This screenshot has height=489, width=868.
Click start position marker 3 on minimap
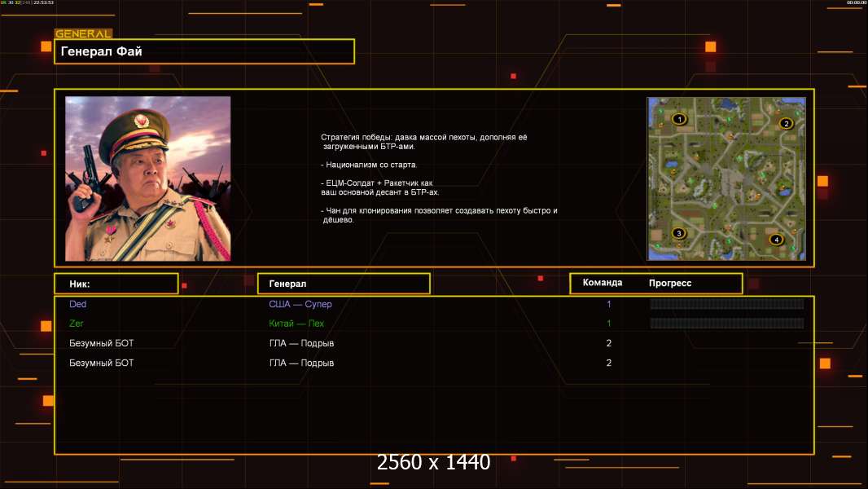click(678, 233)
